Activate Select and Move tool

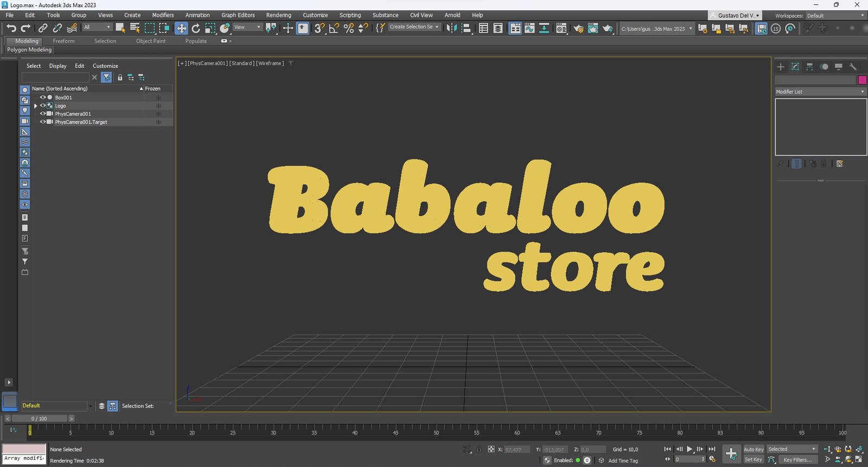click(181, 28)
